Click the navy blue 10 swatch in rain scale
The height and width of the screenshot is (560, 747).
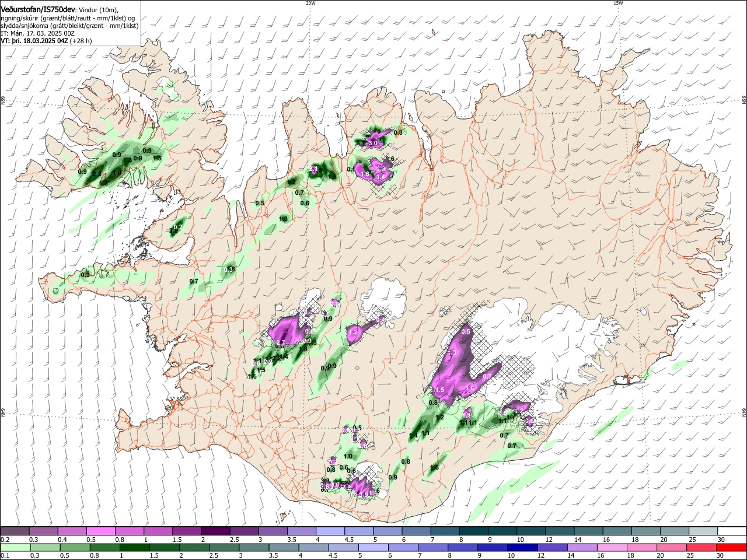coord(522,547)
